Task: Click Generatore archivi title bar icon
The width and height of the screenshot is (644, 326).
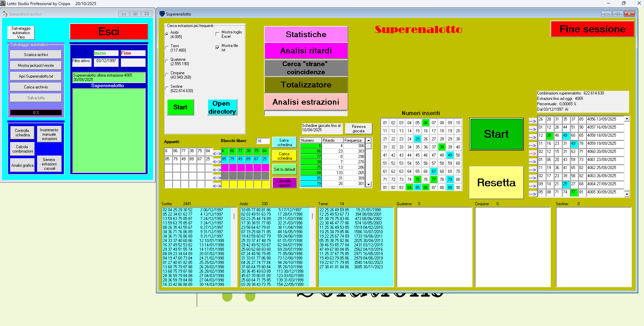Action: (5, 14)
